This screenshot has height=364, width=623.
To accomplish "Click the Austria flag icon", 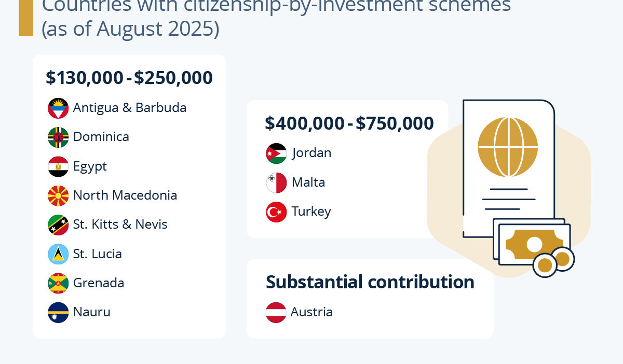I will coord(276,312).
